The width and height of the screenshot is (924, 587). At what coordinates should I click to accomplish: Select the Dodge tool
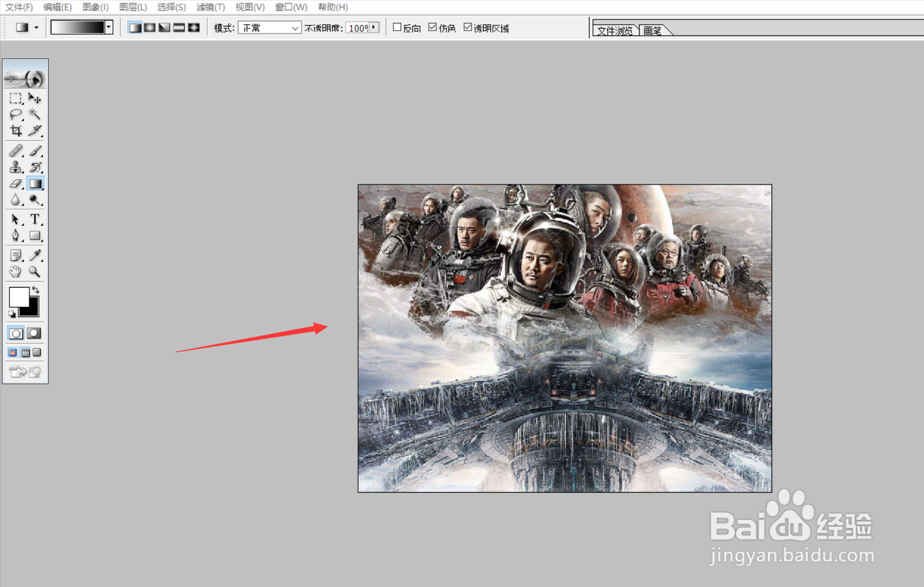point(35,200)
